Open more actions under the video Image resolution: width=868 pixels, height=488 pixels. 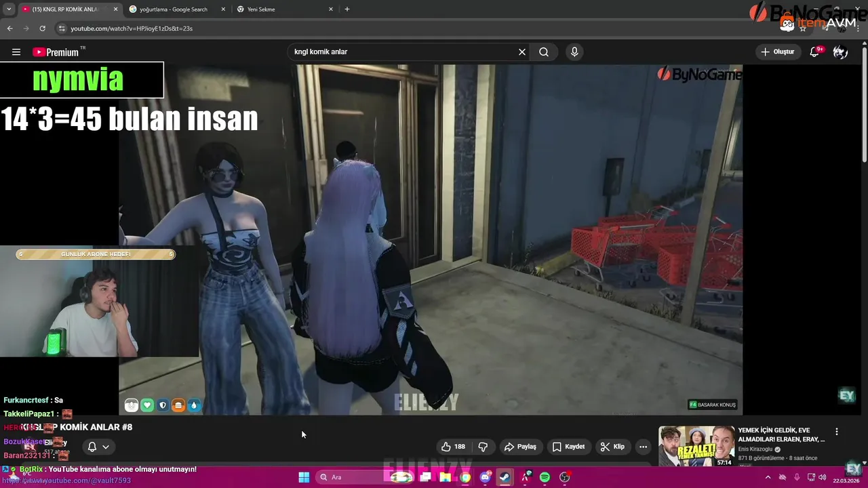[643, 447]
